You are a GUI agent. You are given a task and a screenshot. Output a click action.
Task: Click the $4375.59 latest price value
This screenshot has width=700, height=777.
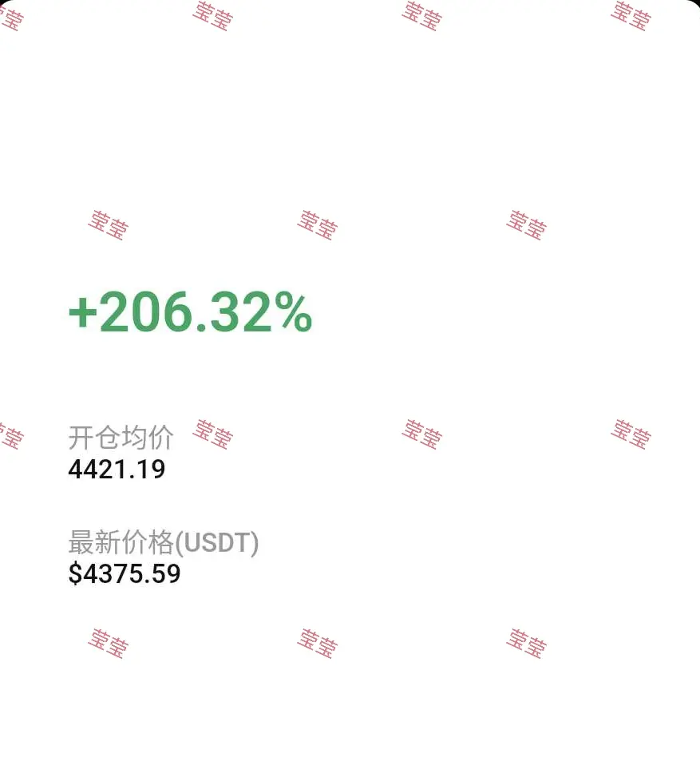coord(125,574)
